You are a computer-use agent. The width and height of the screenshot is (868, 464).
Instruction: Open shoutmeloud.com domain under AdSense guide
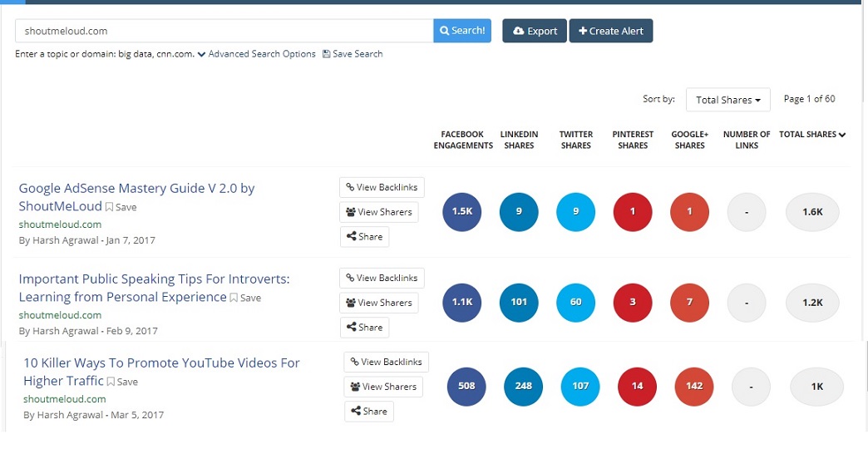[61, 225]
